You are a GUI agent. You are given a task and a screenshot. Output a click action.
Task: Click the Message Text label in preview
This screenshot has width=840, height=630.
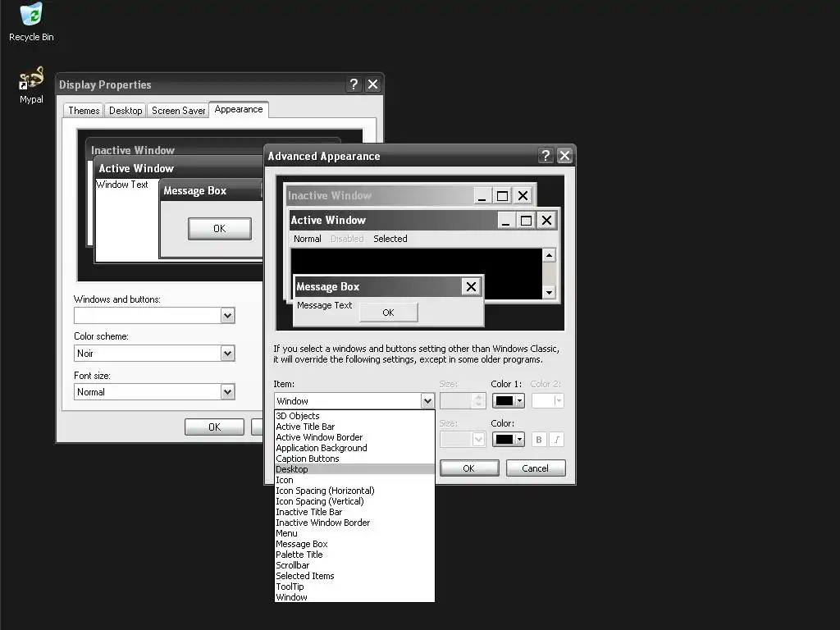[325, 305]
